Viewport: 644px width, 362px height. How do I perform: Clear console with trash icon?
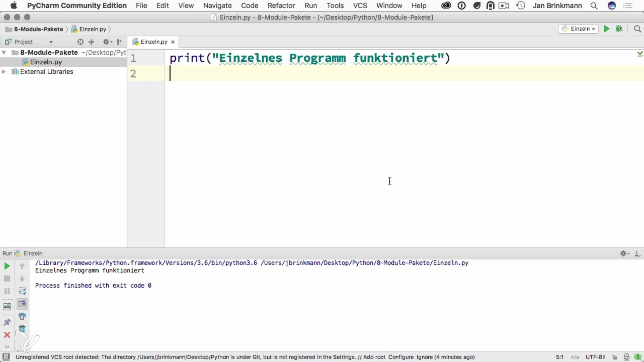pyautogui.click(x=22, y=329)
